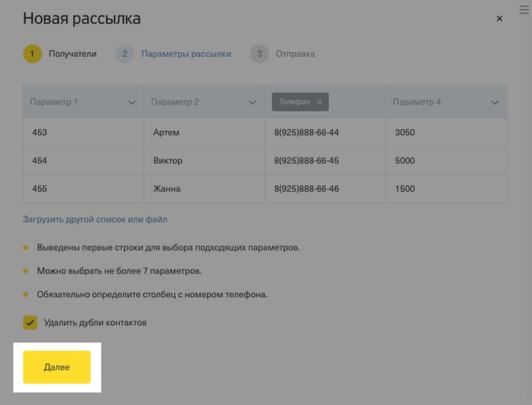Click step 2 number circle
Viewport: 532px width, 405px height.
pyautogui.click(x=125, y=54)
